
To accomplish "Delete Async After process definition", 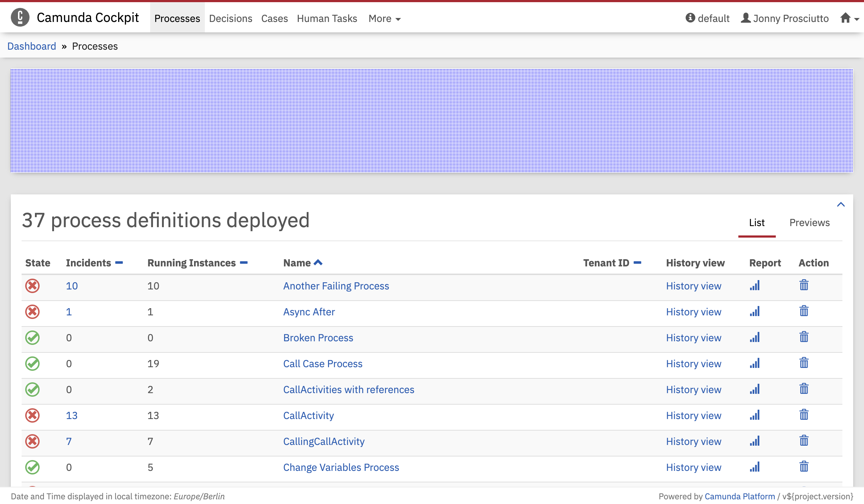I will click(x=804, y=311).
